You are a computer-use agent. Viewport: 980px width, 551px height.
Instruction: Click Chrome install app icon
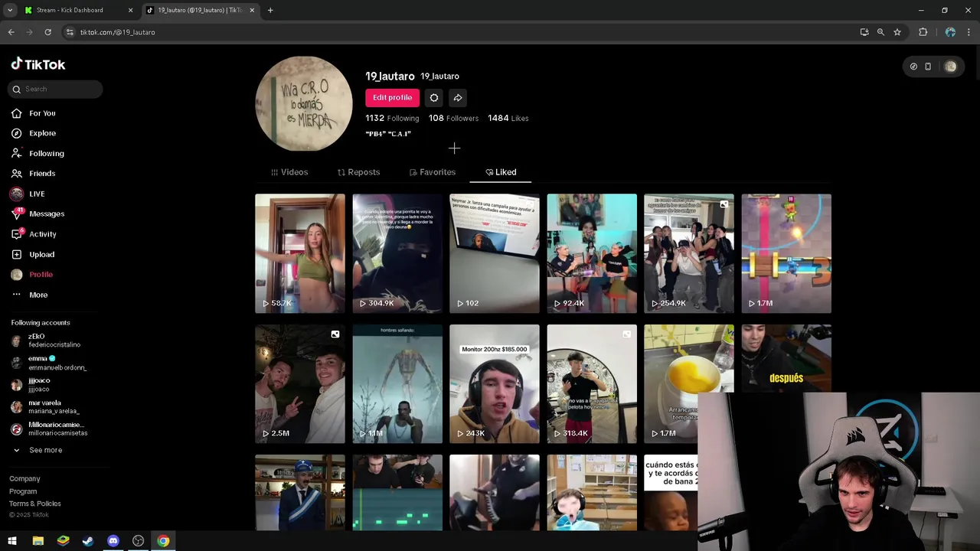pos(864,32)
